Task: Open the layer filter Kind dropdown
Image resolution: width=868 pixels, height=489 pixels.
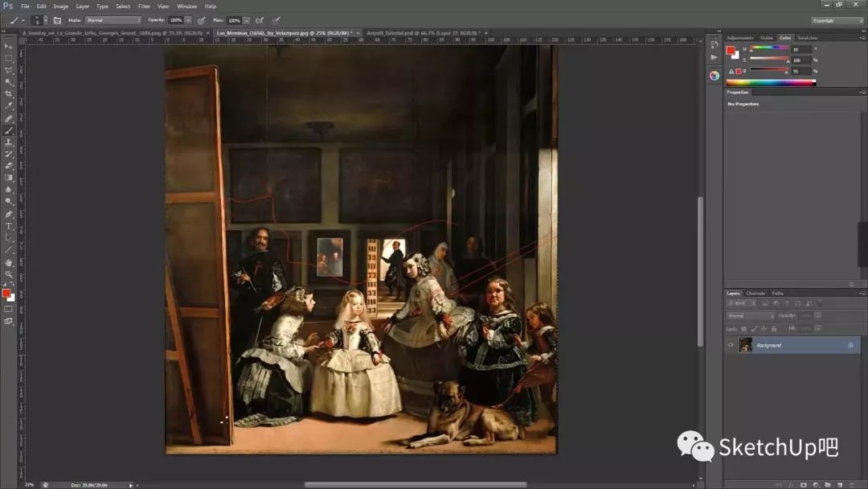Action: (x=742, y=303)
